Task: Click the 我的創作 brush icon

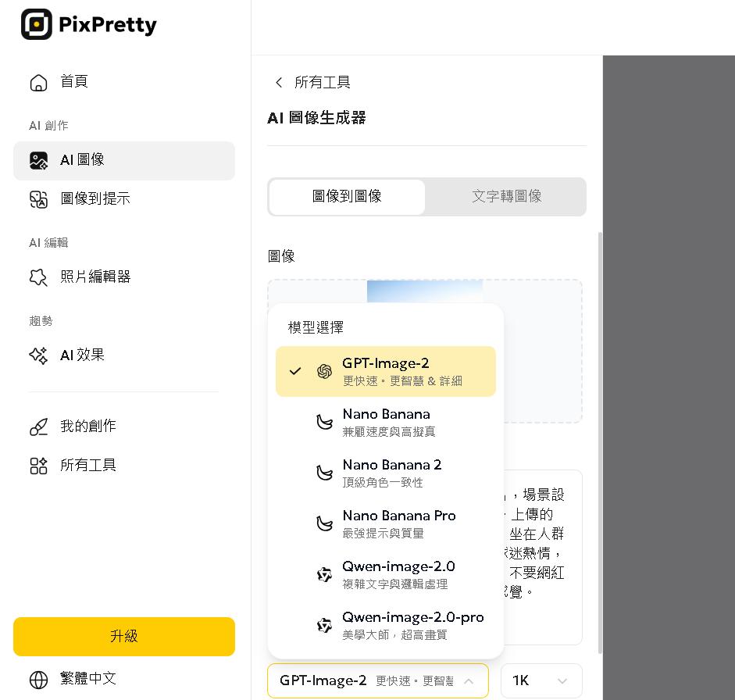Action: point(38,427)
